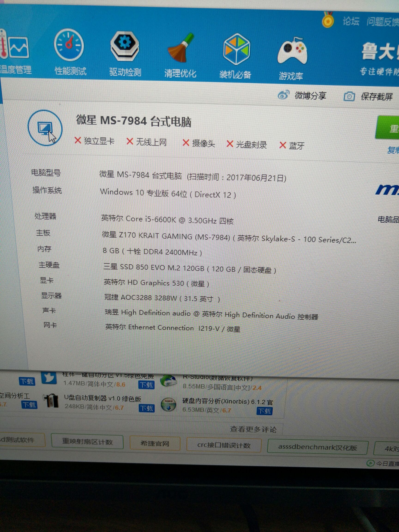Click 显卡 row label
The height and width of the screenshot is (532, 399).
47,280
